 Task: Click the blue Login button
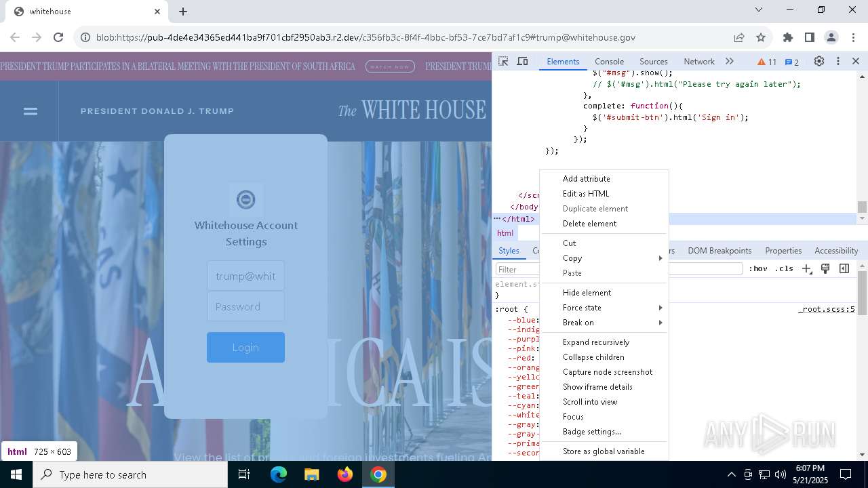(245, 347)
